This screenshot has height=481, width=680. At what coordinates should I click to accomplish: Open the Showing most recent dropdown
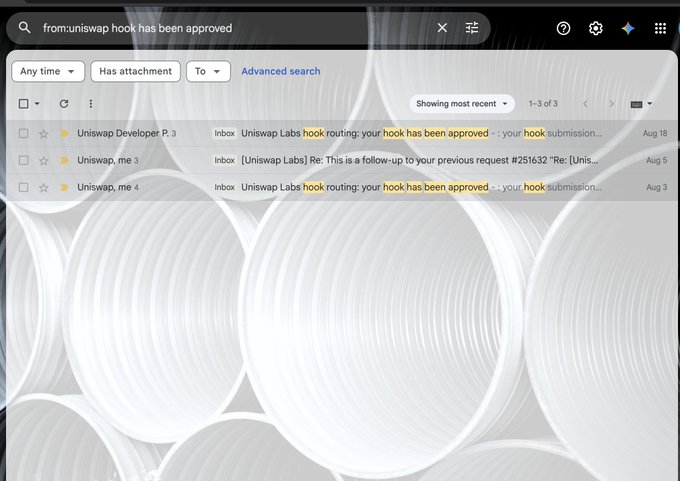coord(462,104)
